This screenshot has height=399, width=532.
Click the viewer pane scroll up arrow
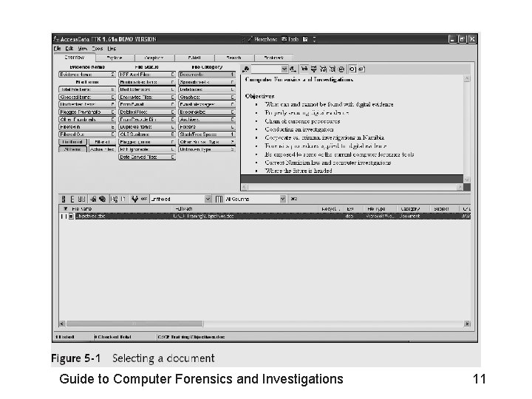pos(467,79)
